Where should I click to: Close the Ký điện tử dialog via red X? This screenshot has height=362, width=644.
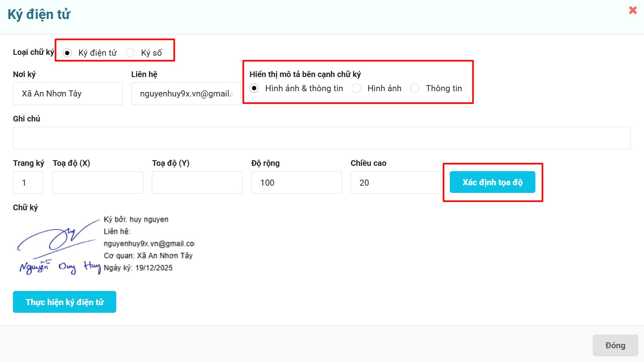(x=633, y=10)
